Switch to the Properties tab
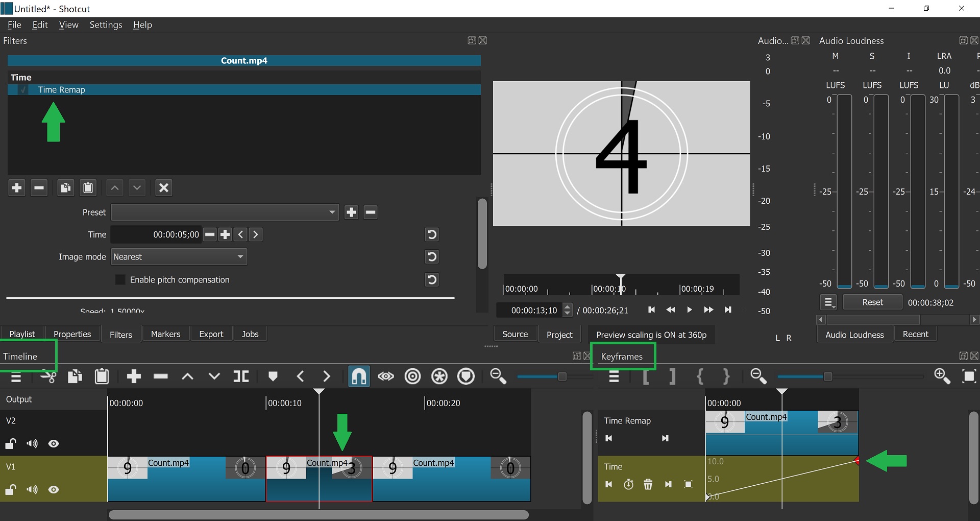 point(72,334)
